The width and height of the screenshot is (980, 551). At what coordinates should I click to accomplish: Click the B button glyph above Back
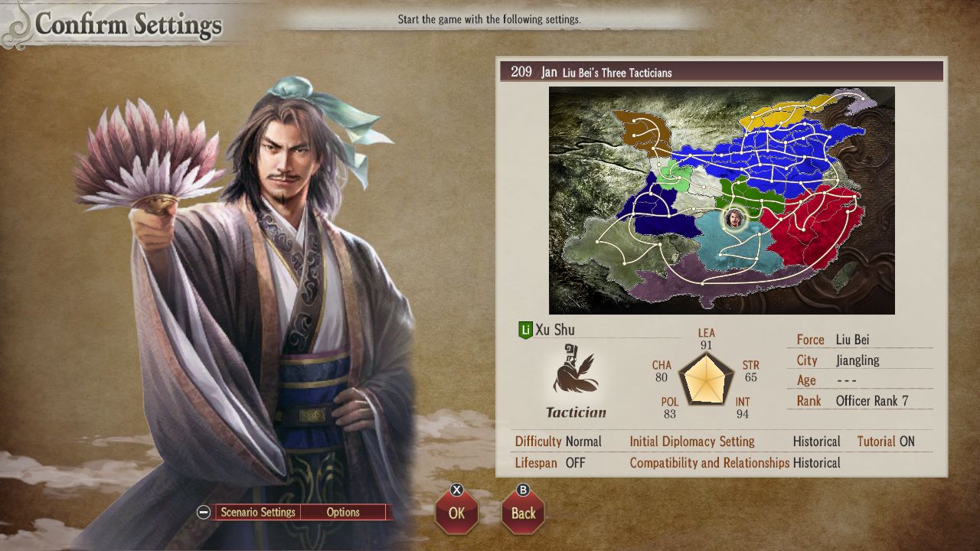[524, 490]
